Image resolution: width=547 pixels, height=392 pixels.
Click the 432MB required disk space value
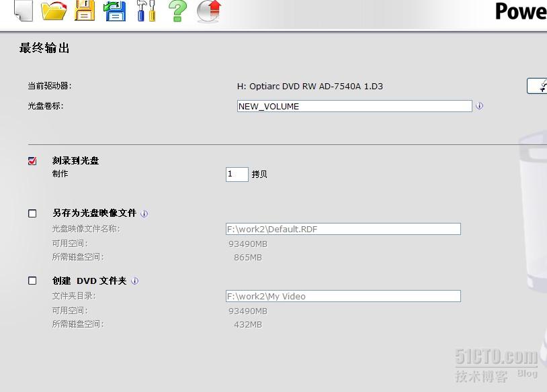click(248, 325)
